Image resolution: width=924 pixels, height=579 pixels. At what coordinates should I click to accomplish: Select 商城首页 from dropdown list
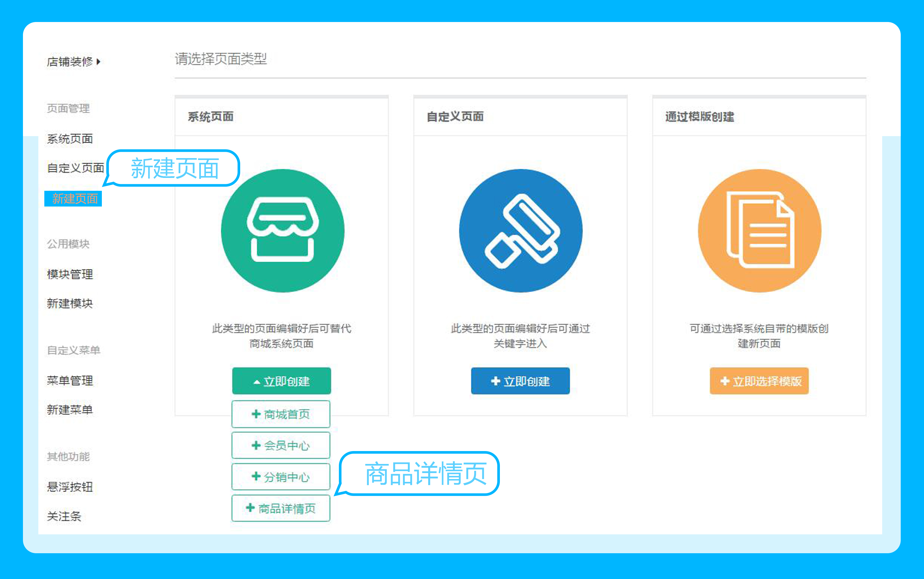(281, 414)
